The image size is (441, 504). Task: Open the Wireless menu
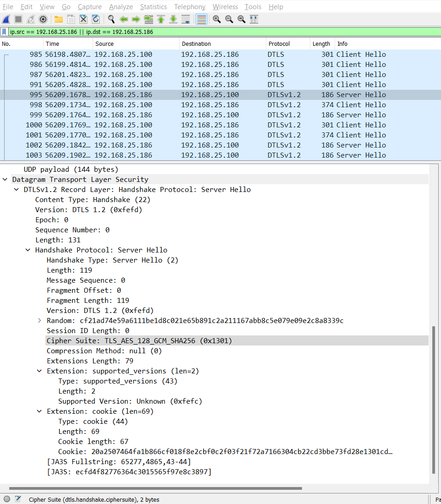coord(225,7)
